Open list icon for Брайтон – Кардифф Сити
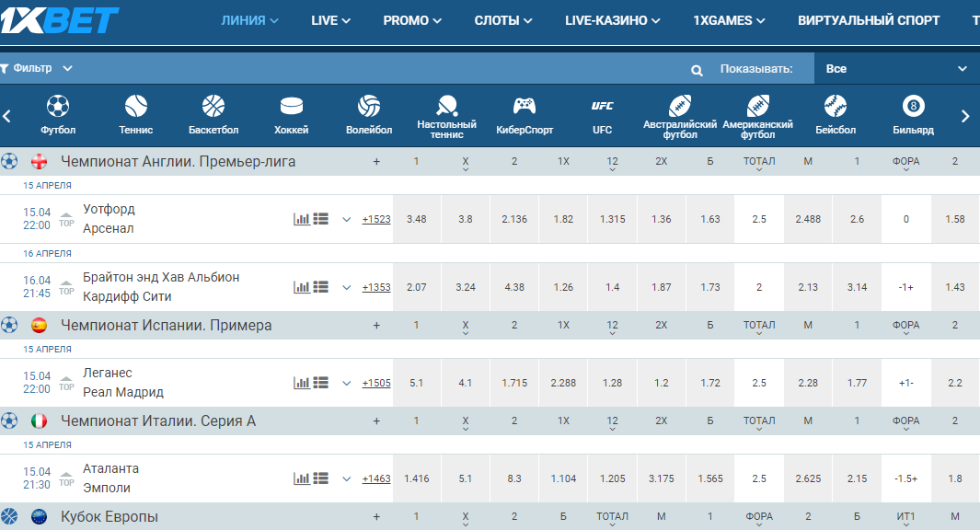The width and height of the screenshot is (980, 530). [x=320, y=287]
